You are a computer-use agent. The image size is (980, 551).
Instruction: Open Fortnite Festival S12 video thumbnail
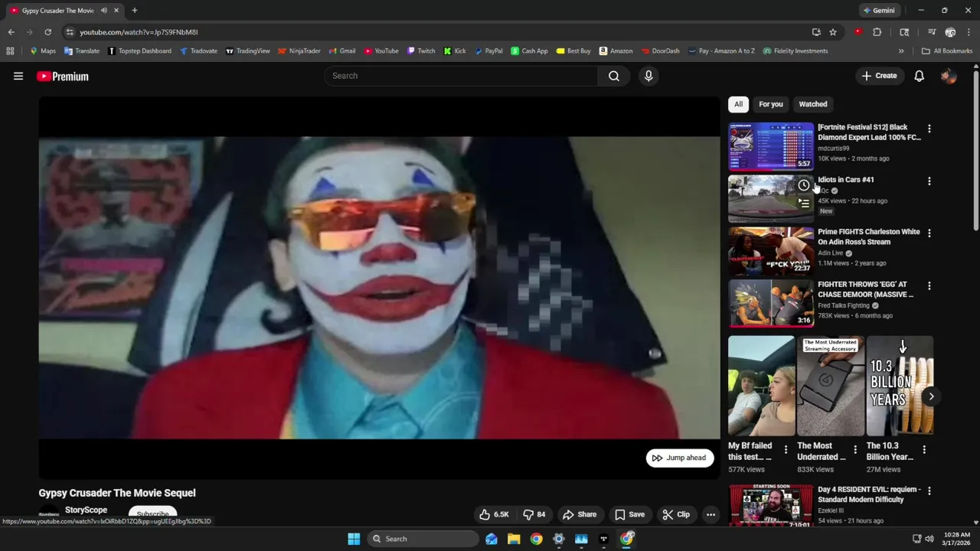pyautogui.click(x=771, y=145)
